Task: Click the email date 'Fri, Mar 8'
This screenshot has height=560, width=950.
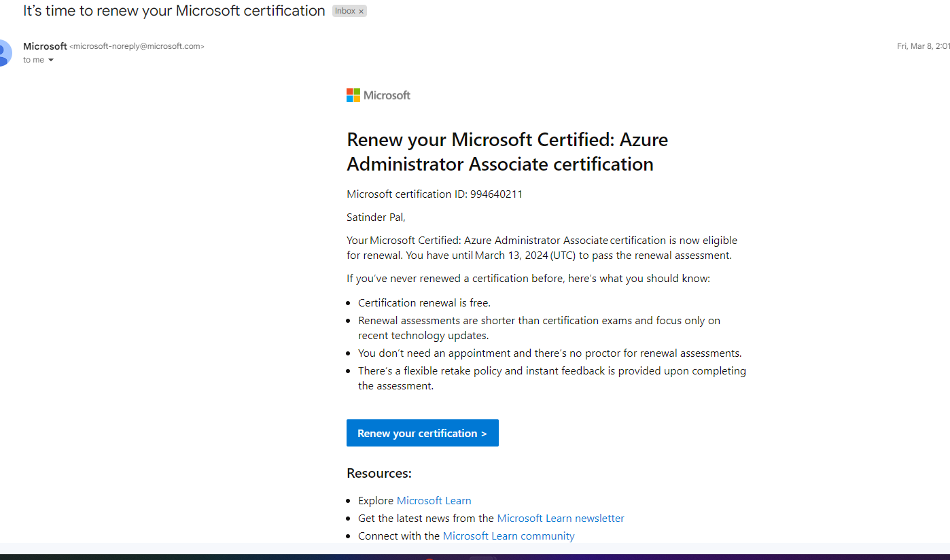Action: pos(923,47)
